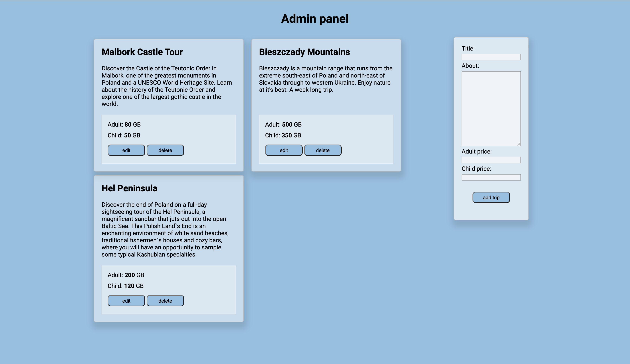
Task: Click inside the About textarea
Action: pos(491,108)
